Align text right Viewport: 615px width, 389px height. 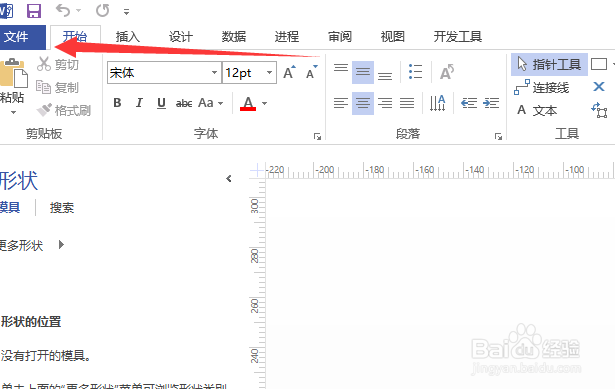pyautogui.click(x=385, y=103)
